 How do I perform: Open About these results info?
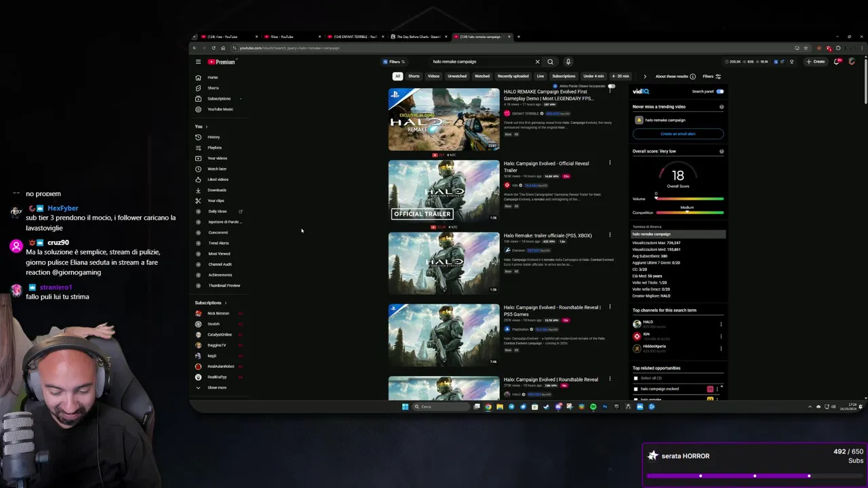[674, 77]
